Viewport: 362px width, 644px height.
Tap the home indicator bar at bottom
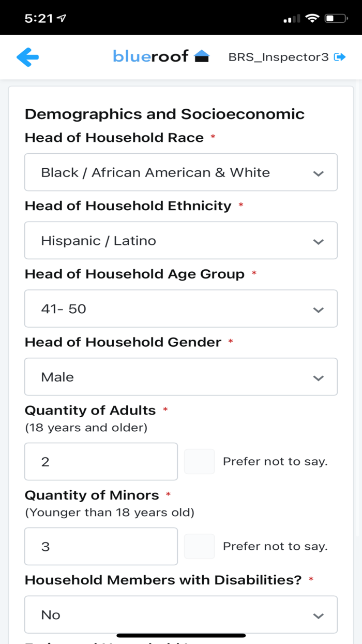point(181,635)
